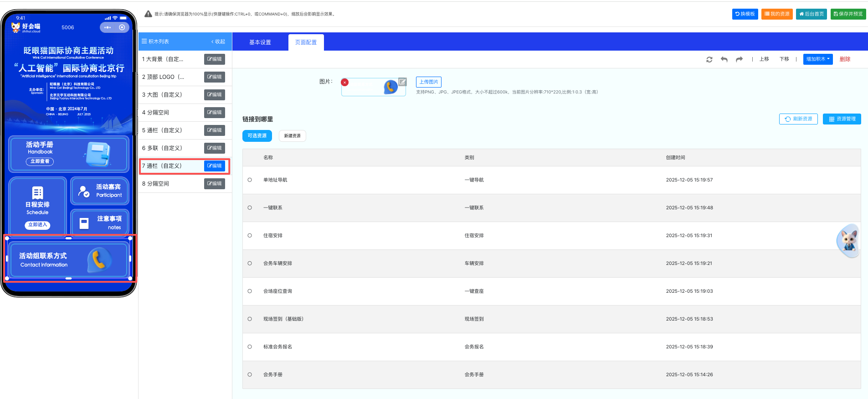Open the 增加积木 dropdown
The width and height of the screenshot is (868, 399).
[x=817, y=59]
